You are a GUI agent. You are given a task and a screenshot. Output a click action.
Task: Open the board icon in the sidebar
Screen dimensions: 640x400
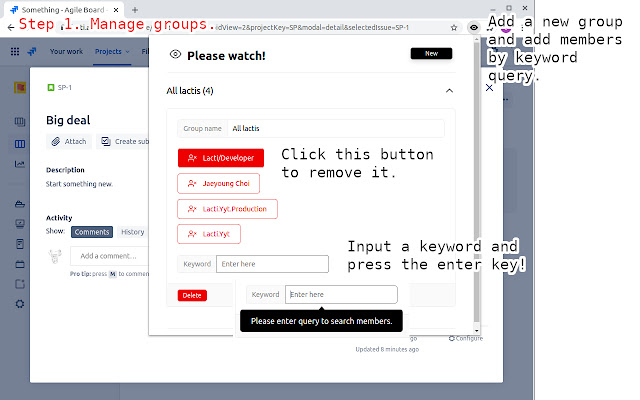click(x=20, y=144)
